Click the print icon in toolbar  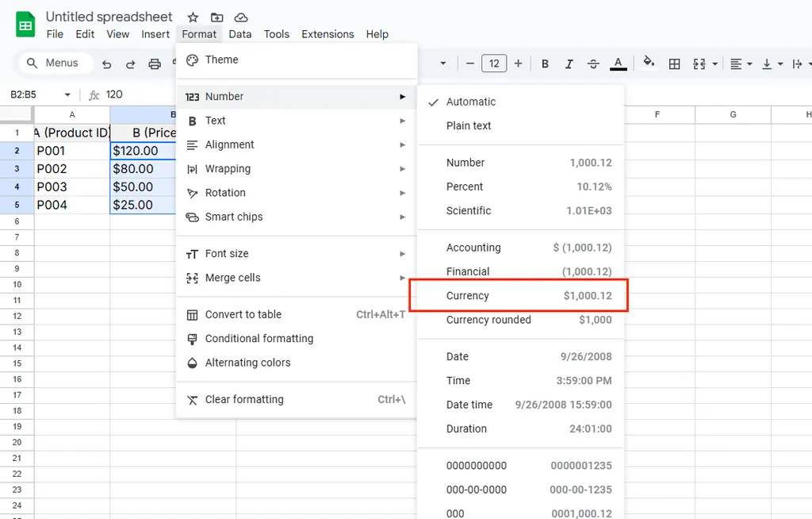pyautogui.click(x=155, y=64)
